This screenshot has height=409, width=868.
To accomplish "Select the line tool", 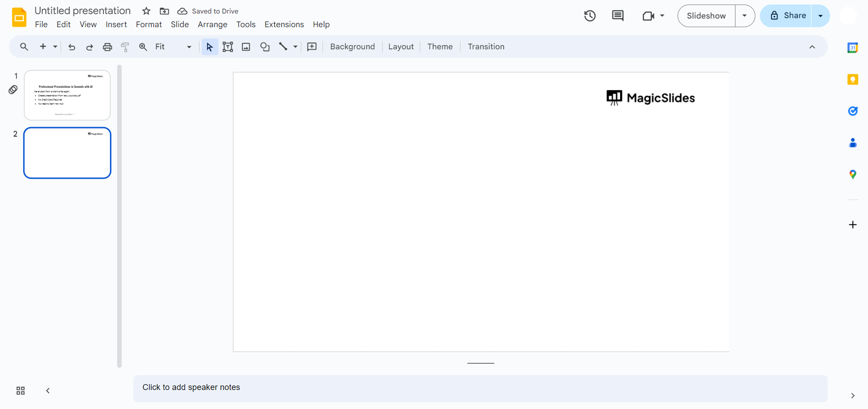I will pos(283,46).
